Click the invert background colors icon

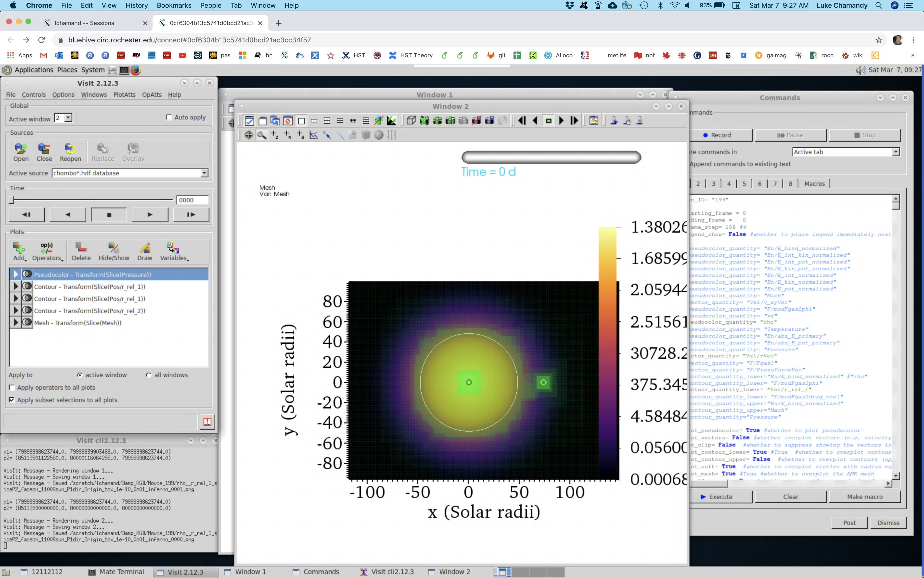coord(392,121)
